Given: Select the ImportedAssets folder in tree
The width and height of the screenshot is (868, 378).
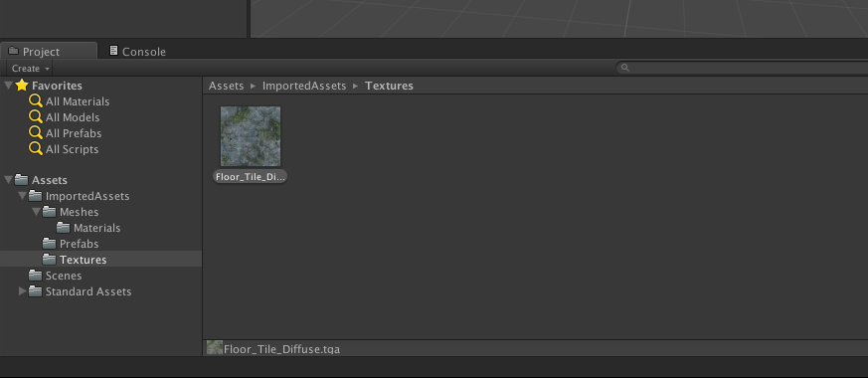Looking at the screenshot, I should 87,196.
